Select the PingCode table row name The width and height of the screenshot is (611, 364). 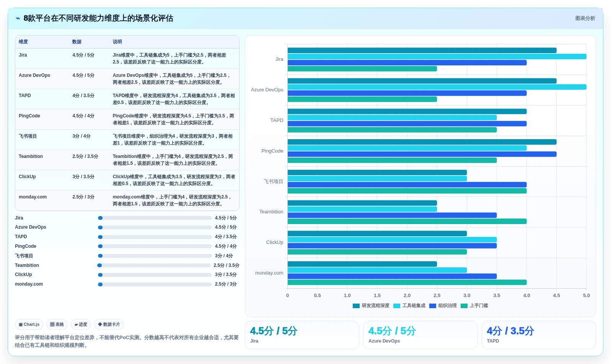(29, 116)
